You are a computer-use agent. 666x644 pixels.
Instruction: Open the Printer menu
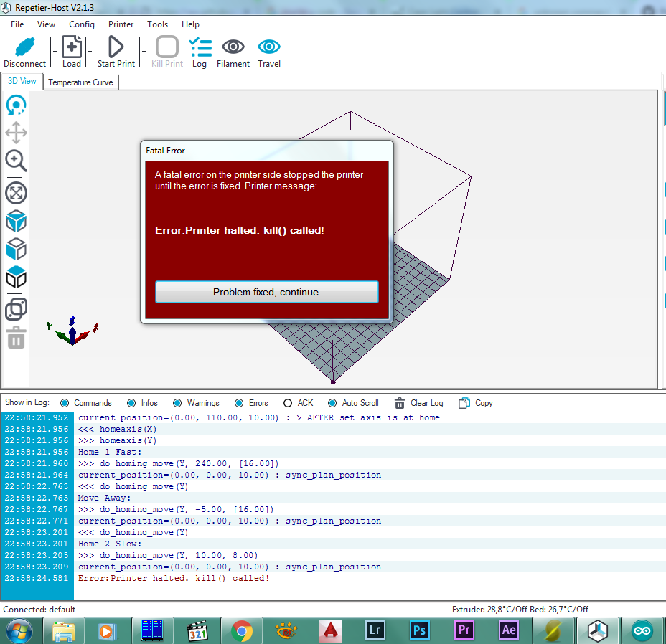(x=121, y=24)
